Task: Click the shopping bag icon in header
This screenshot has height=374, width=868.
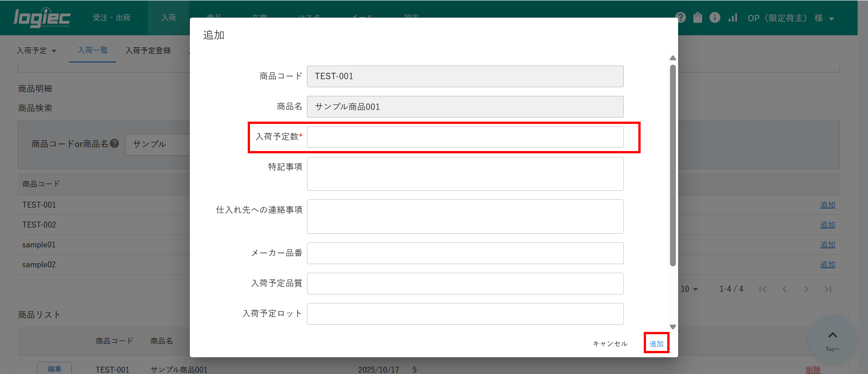Action: click(698, 18)
